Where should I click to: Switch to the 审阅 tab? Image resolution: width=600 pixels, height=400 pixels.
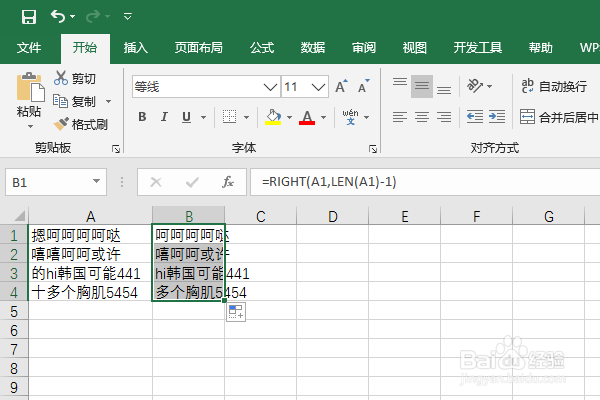click(x=364, y=48)
